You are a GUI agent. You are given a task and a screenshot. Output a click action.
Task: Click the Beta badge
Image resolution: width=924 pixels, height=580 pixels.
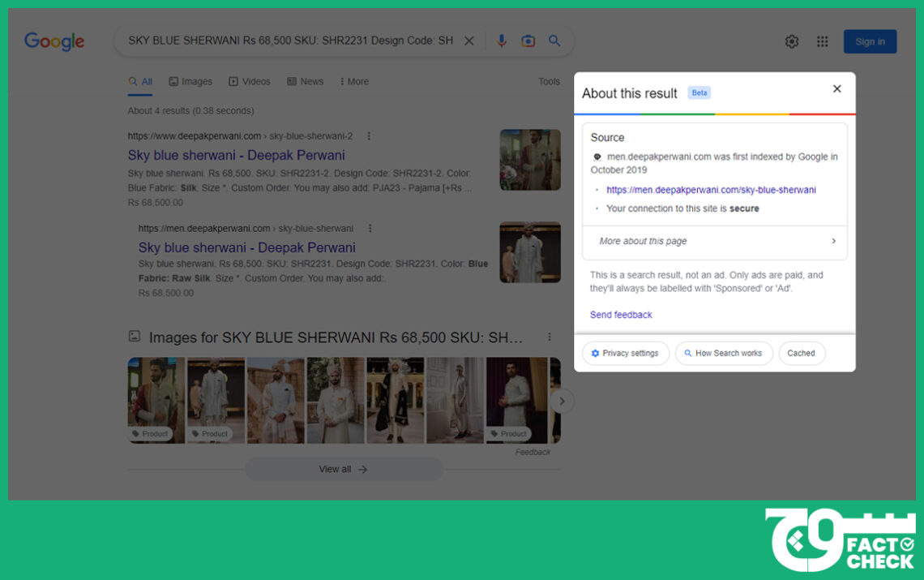click(699, 92)
